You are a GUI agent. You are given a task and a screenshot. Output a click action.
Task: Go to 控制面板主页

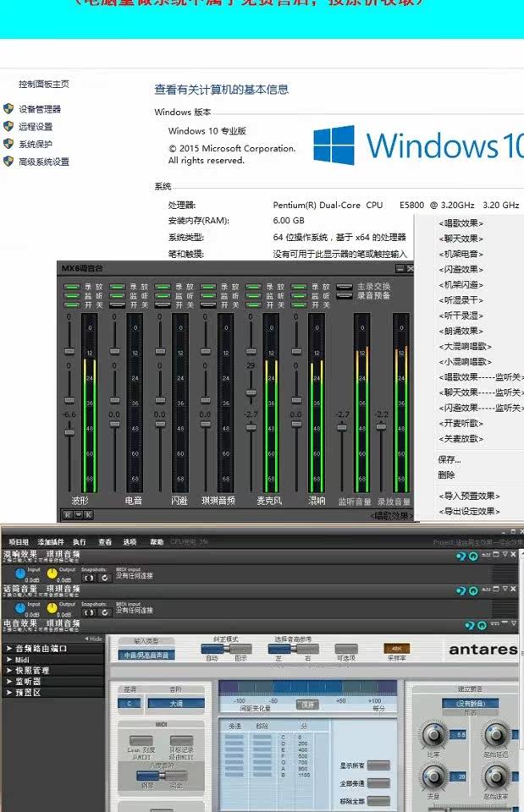point(44,84)
